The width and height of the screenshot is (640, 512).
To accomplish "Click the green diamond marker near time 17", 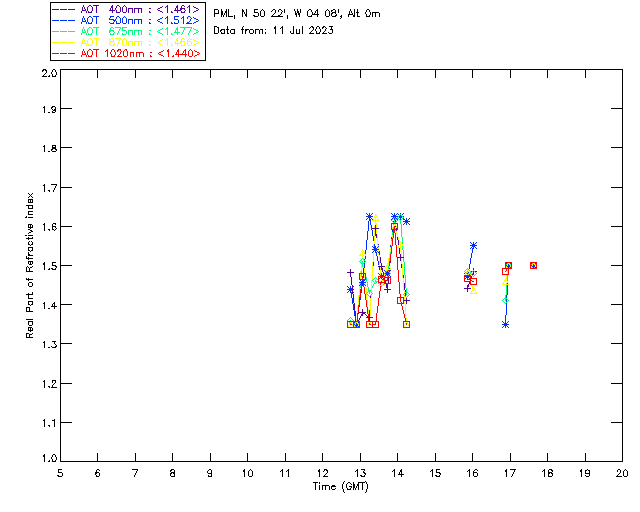I will click(x=506, y=299).
